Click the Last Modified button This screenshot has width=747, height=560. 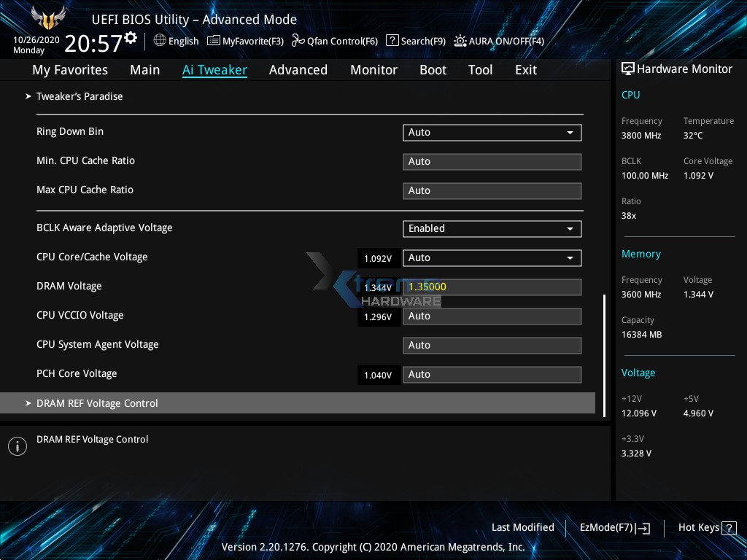point(523,527)
